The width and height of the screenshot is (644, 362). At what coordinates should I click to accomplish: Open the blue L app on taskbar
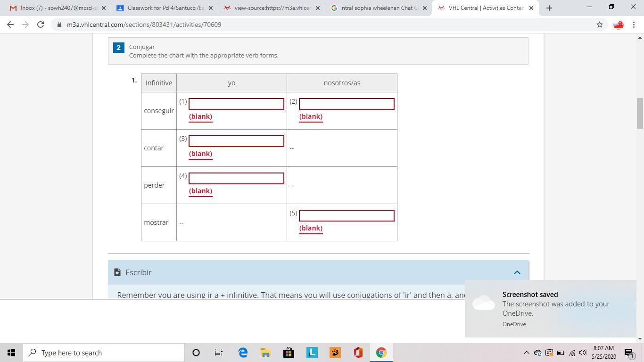click(x=312, y=353)
